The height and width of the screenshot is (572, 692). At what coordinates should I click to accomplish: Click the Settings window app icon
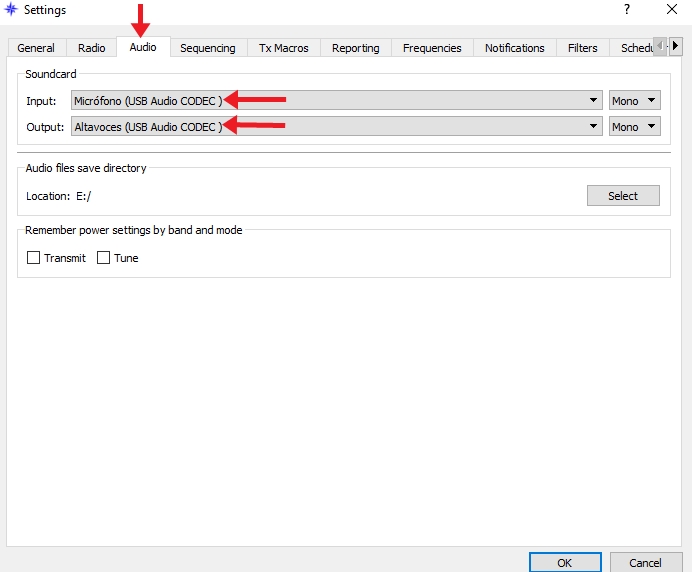coord(12,10)
